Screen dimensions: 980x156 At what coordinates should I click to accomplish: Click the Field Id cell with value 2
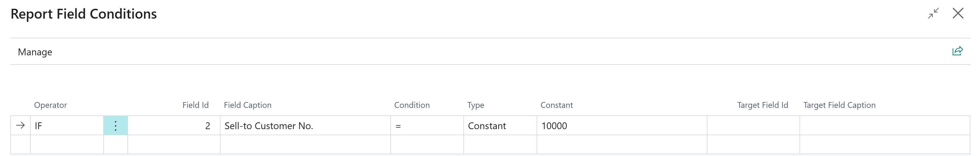tap(173, 126)
